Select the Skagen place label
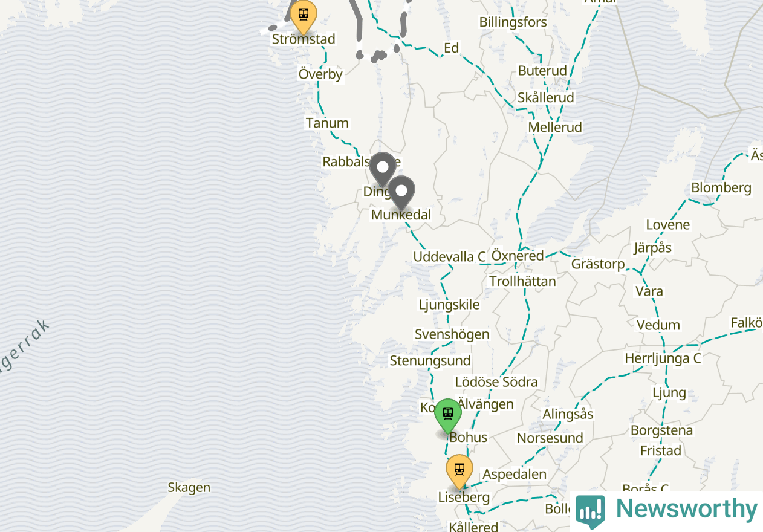Image resolution: width=763 pixels, height=532 pixels. click(x=189, y=487)
